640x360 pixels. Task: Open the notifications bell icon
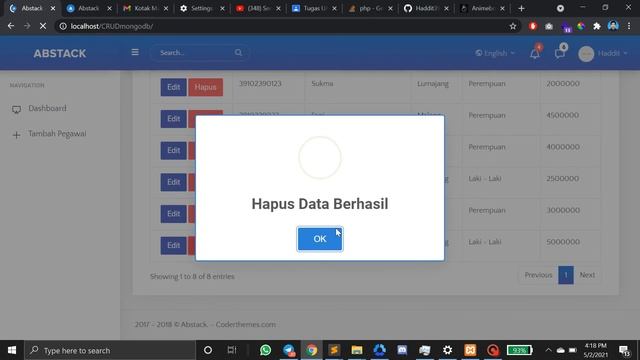535,53
